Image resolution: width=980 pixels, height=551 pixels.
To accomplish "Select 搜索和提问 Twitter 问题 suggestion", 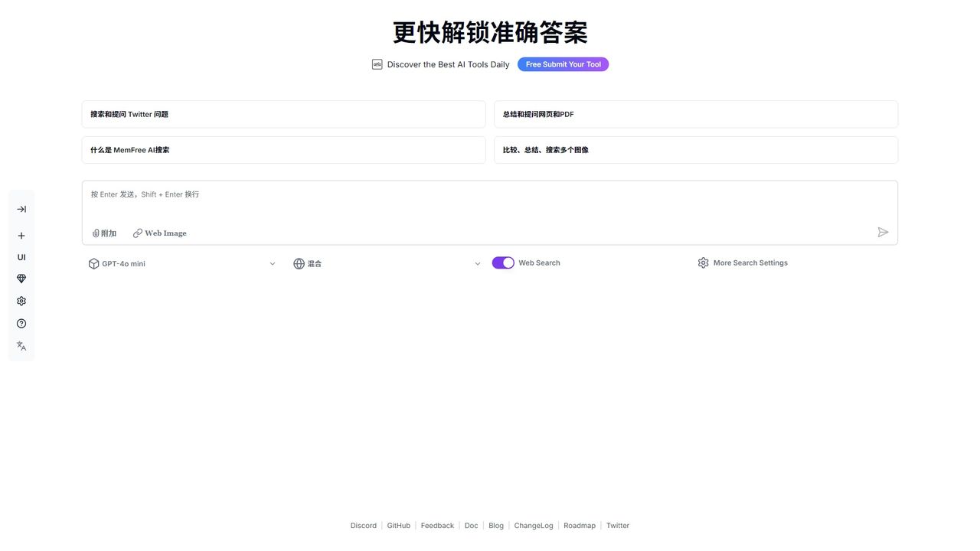I will click(283, 114).
